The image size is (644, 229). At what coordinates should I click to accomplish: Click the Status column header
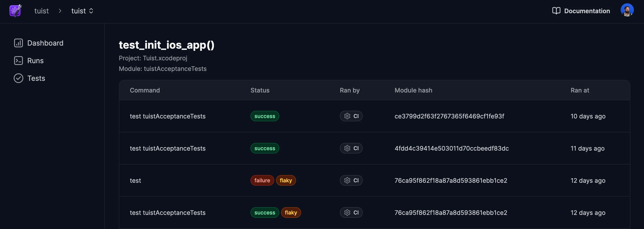(x=260, y=90)
